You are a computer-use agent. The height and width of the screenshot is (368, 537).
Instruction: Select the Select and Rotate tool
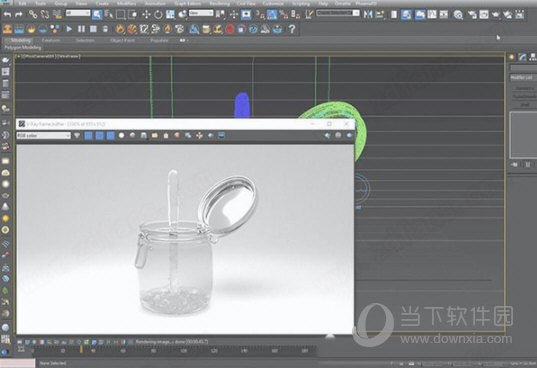point(158,14)
